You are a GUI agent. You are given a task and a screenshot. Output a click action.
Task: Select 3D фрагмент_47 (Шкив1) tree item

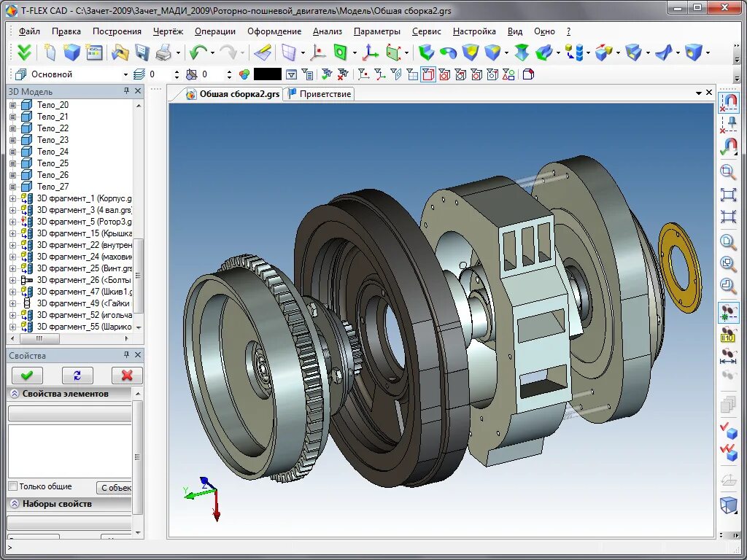point(85,292)
